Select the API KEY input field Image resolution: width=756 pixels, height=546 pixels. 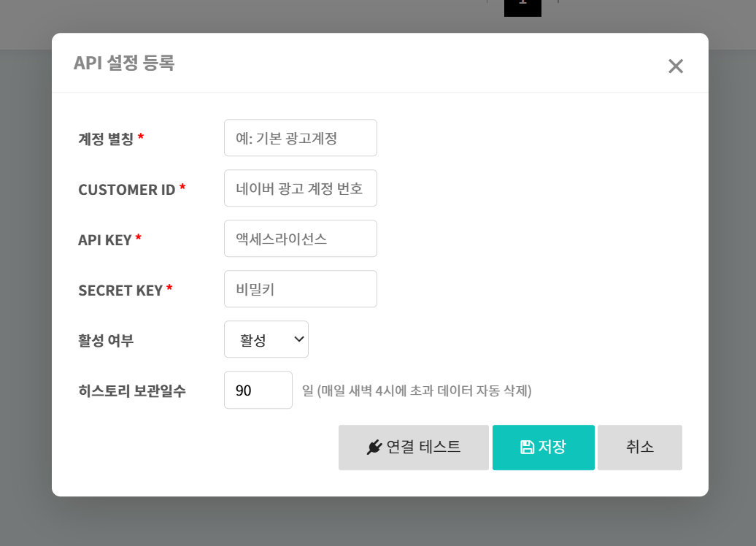(300, 239)
